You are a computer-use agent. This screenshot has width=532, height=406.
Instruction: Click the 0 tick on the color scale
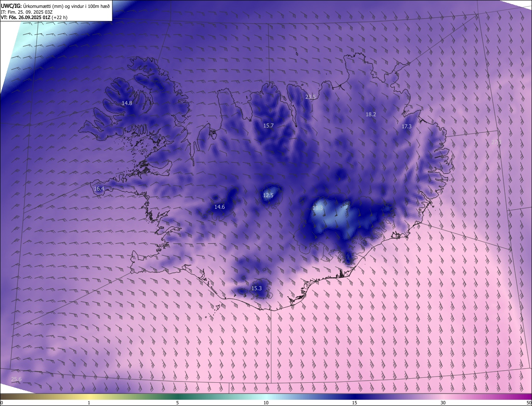(x=2, y=403)
